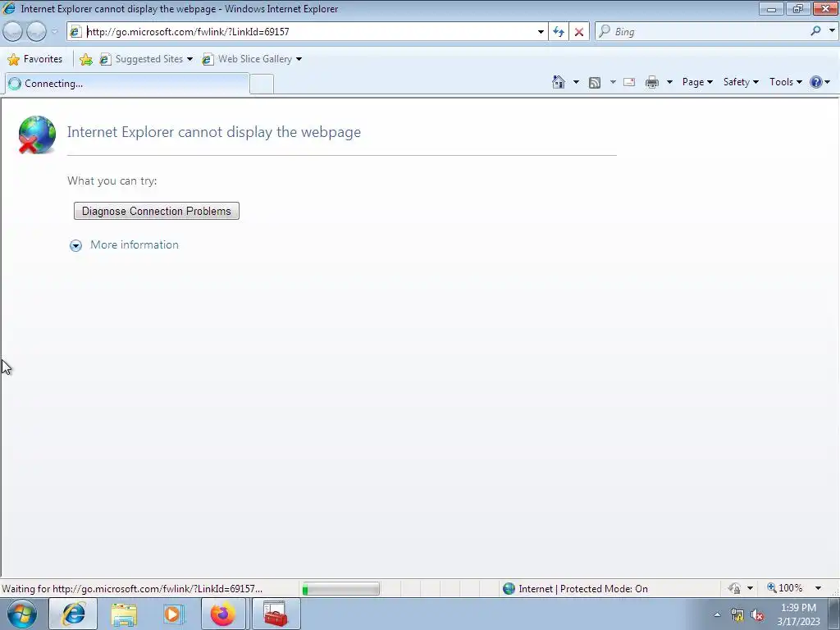Click the Windows Start button

pyautogui.click(x=21, y=614)
